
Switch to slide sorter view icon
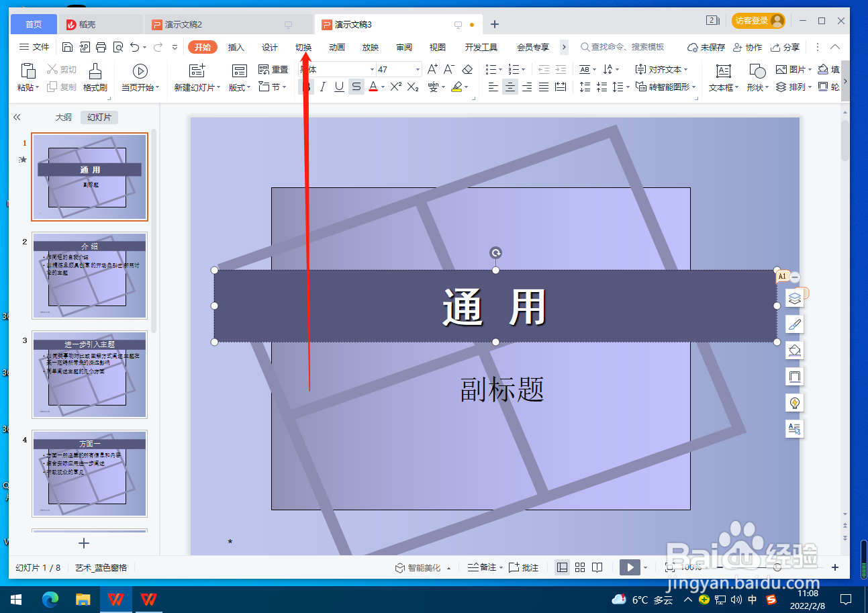point(580,567)
